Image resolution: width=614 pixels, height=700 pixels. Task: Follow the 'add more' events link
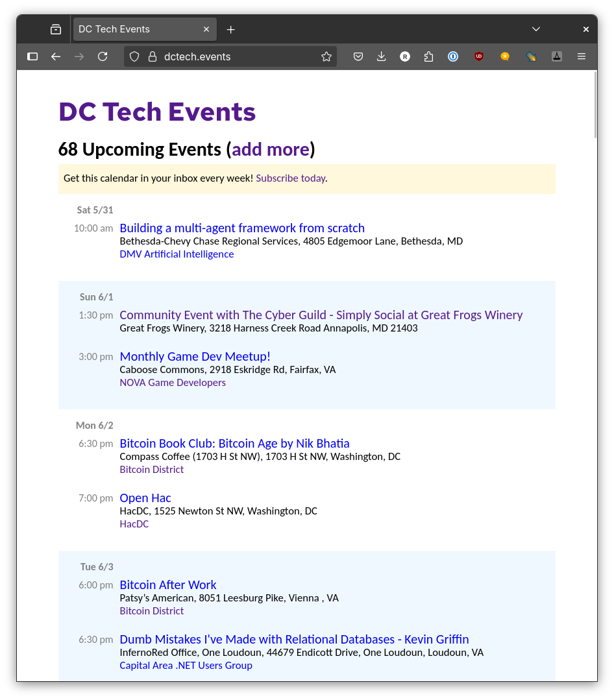271,150
